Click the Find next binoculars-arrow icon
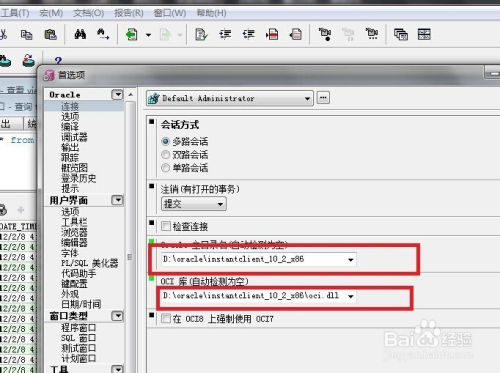This screenshot has width=500, height=373. pyautogui.click(x=103, y=34)
